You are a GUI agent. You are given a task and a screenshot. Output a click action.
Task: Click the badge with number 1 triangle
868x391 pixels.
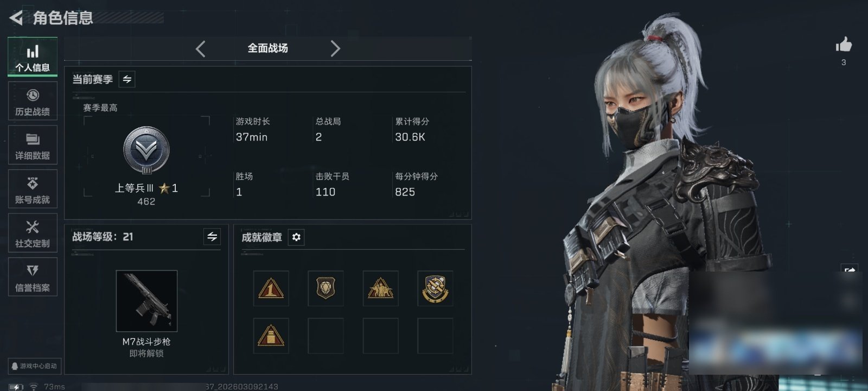(x=271, y=288)
